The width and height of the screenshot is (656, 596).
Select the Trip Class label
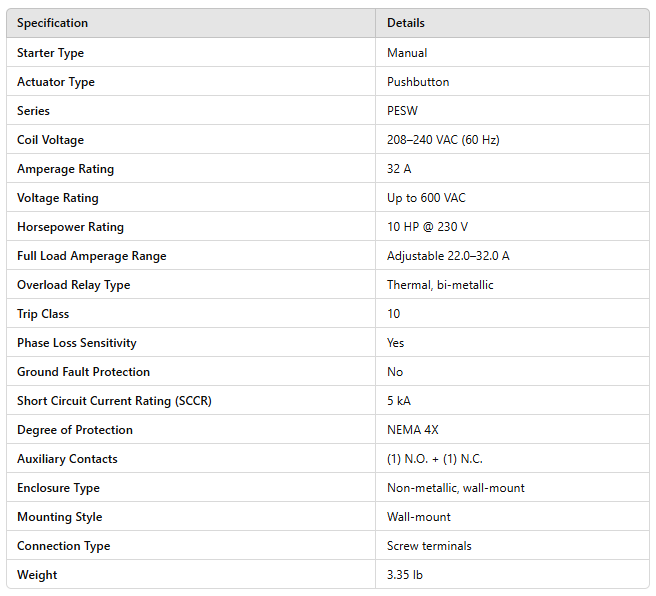(43, 314)
